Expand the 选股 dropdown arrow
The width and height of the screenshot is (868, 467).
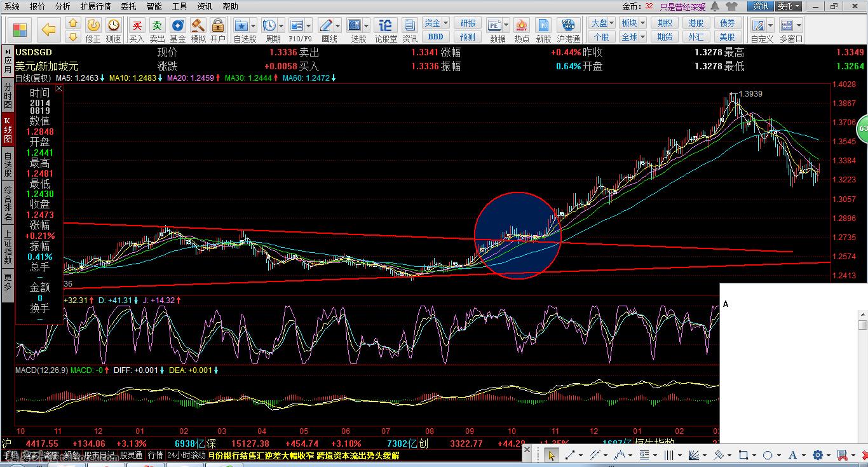[367, 26]
